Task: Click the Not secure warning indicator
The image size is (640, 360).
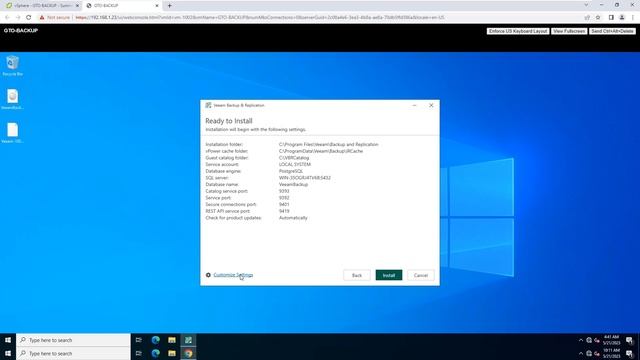Action: (55, 18)
